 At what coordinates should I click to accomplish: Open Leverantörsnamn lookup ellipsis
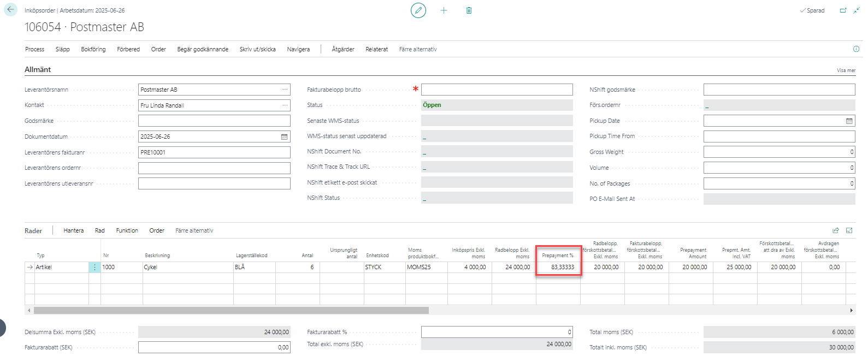tap(285, 90)
